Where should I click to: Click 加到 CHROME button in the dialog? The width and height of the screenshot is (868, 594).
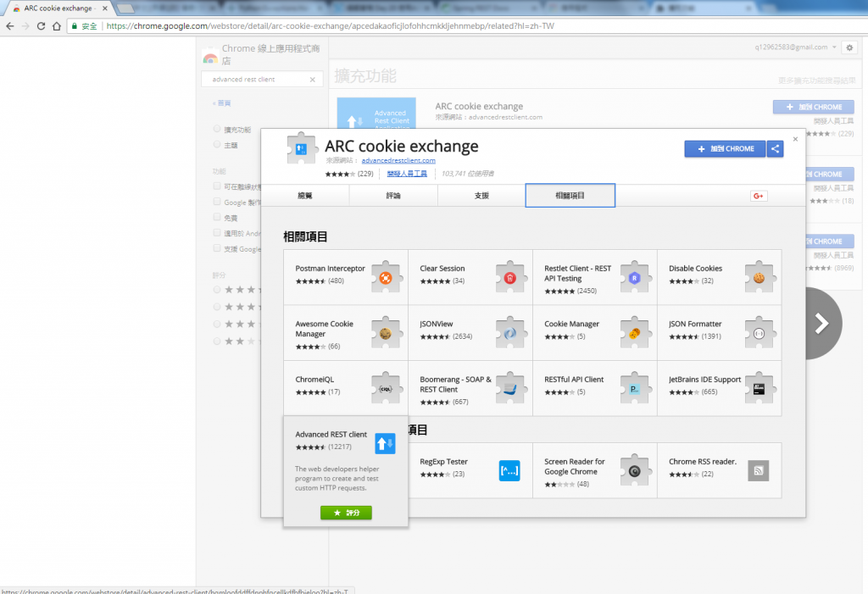click(726, 149)
